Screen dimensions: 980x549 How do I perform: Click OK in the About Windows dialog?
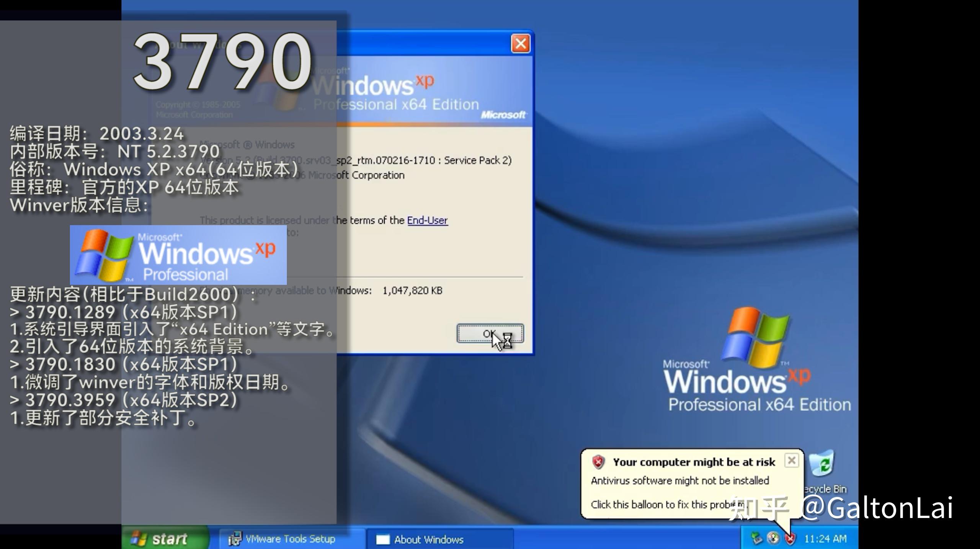(x=490, y=333)
